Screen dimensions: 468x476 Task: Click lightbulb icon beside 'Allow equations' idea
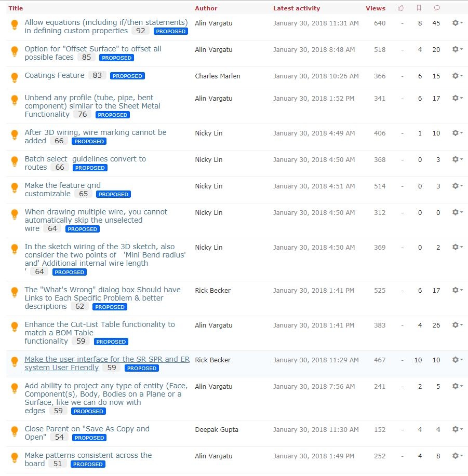pos(14,25)
